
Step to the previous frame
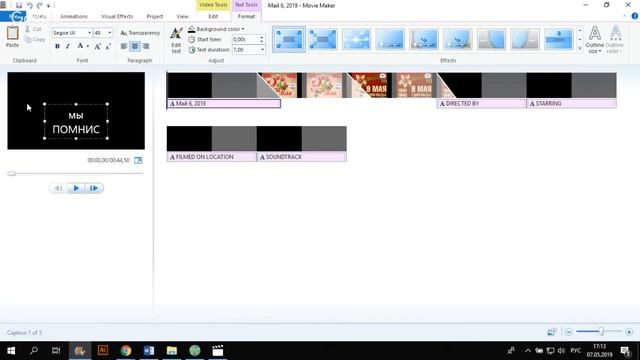58,188
